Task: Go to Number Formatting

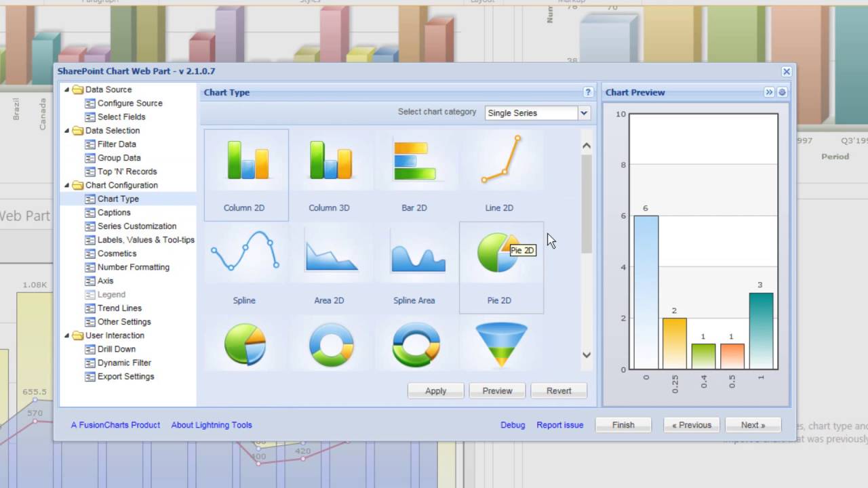Action: [134, 267]
